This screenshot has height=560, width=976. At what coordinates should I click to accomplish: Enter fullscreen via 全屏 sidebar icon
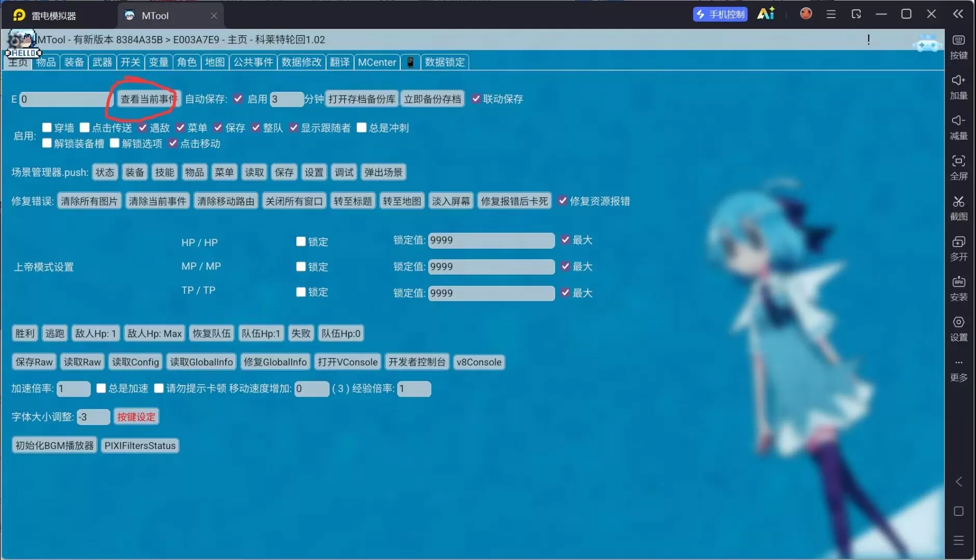pos(958,168)
